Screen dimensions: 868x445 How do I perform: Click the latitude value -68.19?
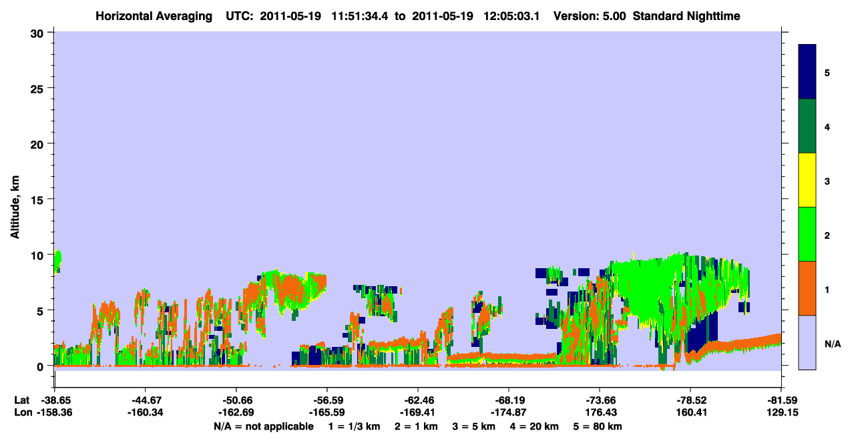point(509,400)
